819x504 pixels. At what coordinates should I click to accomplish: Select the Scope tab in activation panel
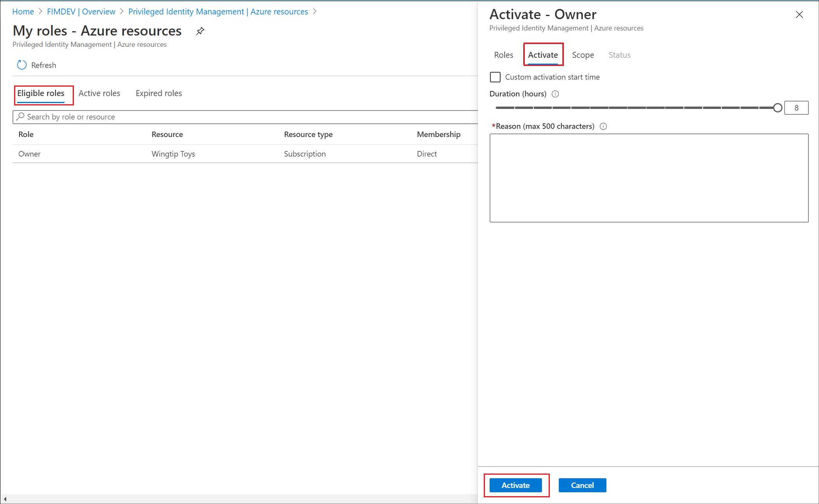(x=583, y=55)
